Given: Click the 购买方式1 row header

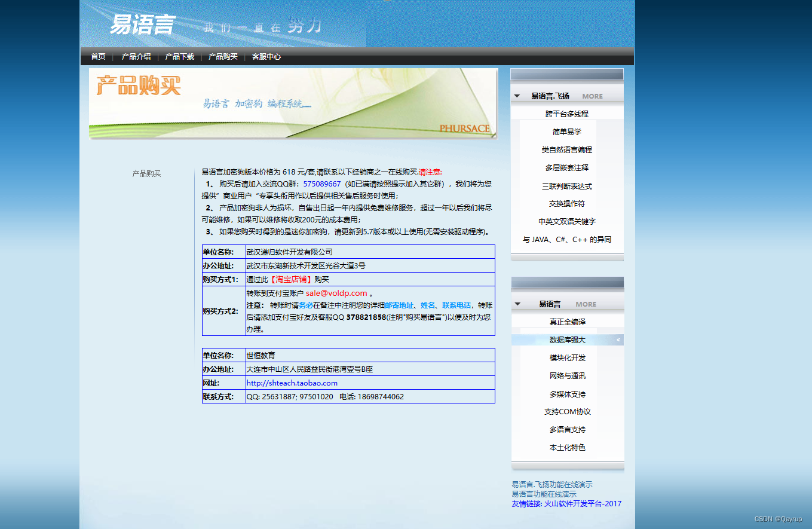Looking at the screenshot, I should coord(224,279).
